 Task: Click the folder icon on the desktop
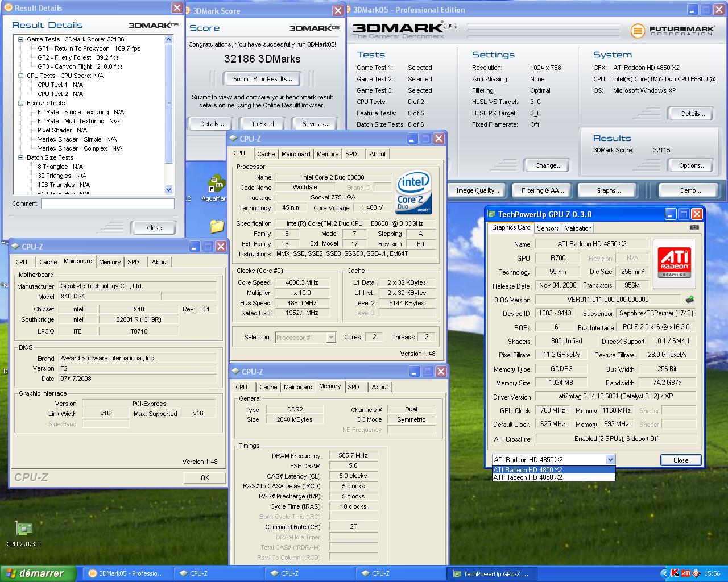click(x=217, y=226)
